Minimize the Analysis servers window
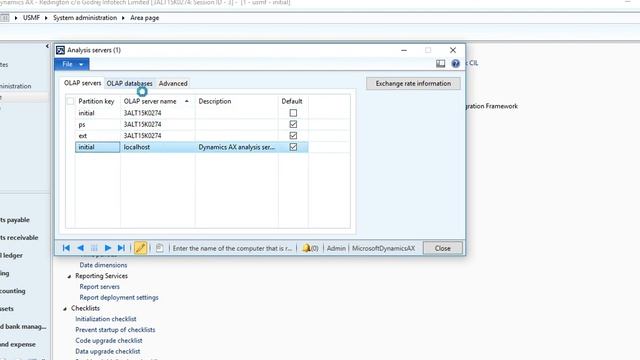Viewport: 640px width, 360px height. (x=404, y=50)
